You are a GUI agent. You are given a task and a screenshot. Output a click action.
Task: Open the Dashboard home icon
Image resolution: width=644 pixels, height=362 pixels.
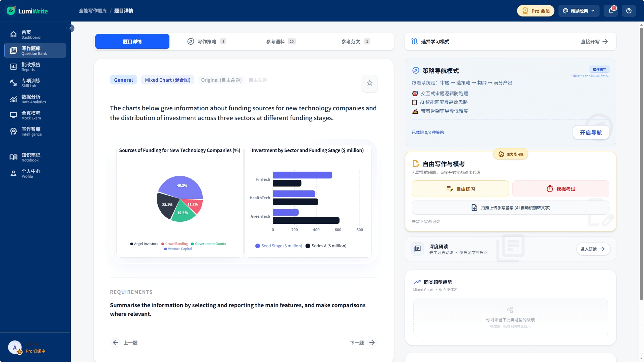tap(13, 34)
